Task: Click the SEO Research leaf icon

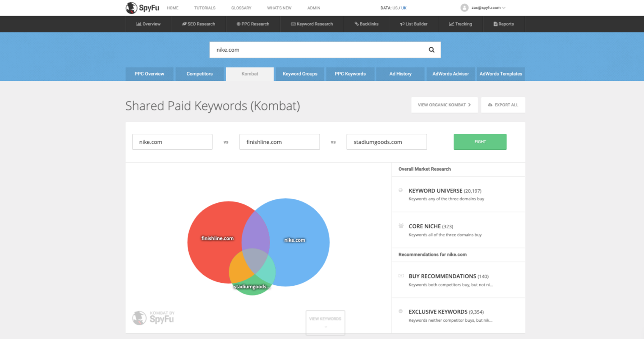Action: (x=184, y=24)
